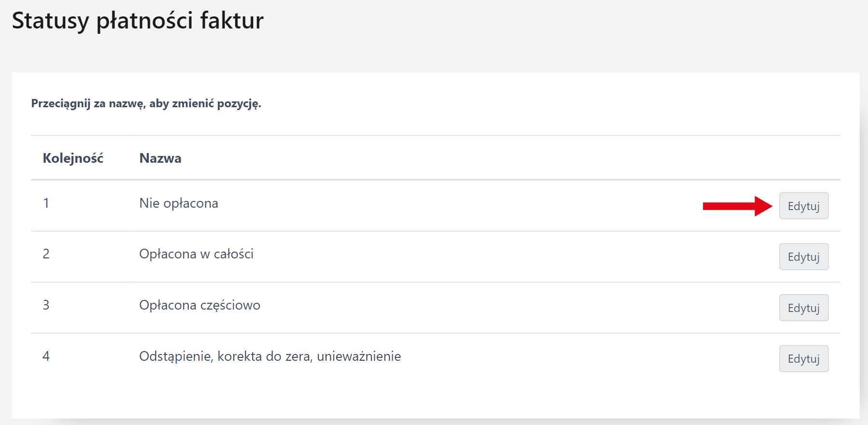The height and width of the screenshot is (425, 868).
Task: Edit the 'Nie opłacona' status
Action: (803, 206)
